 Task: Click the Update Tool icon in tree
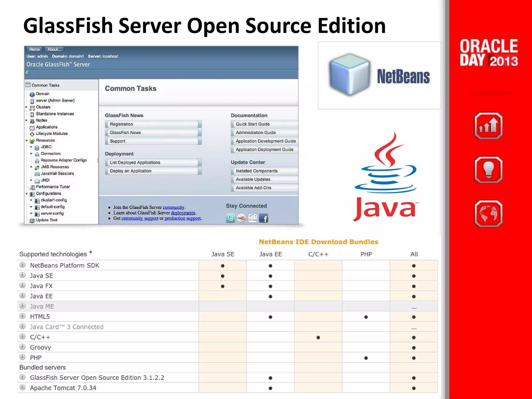click(32, 220)
